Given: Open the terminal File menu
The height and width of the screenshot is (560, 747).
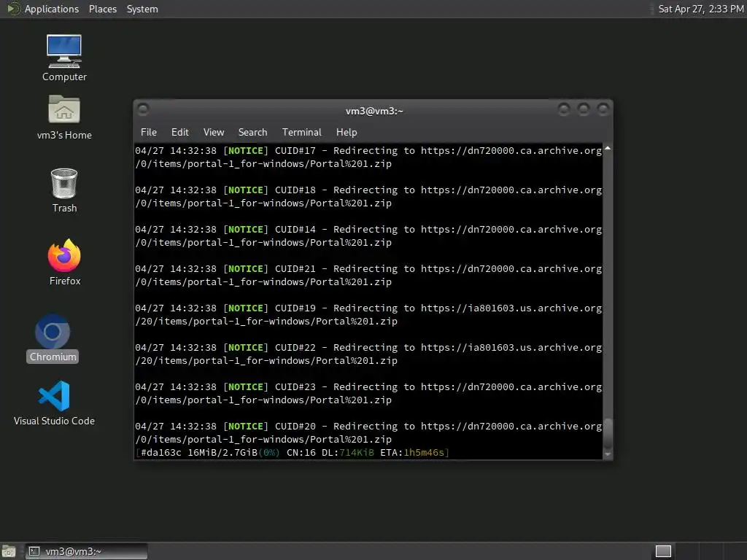Looking at the screenshot, I should (149, 132).
